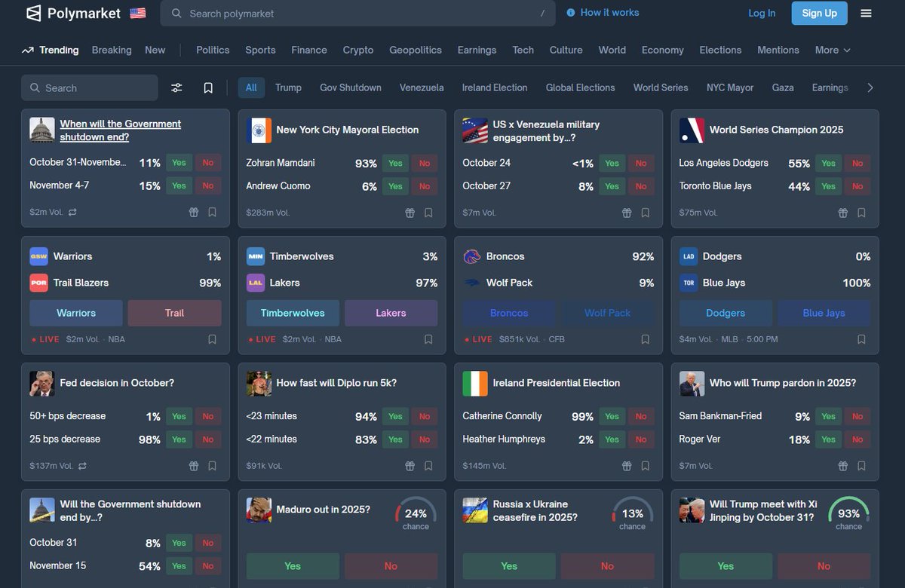This screenshot has height=588, width=905.
Task: Bet on Broncos button
Action: tap(509, 313)
